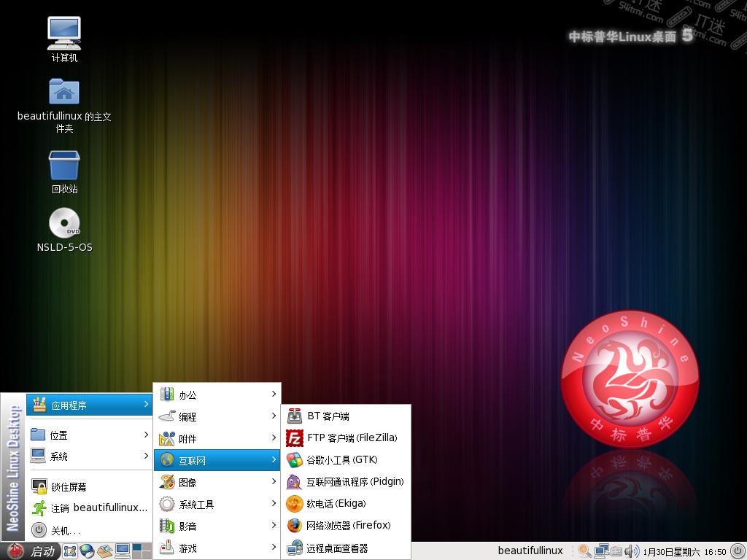747x560 pixels.
Task: Click the keyboard input method tray icon
Action: click(x=616, y=551)
